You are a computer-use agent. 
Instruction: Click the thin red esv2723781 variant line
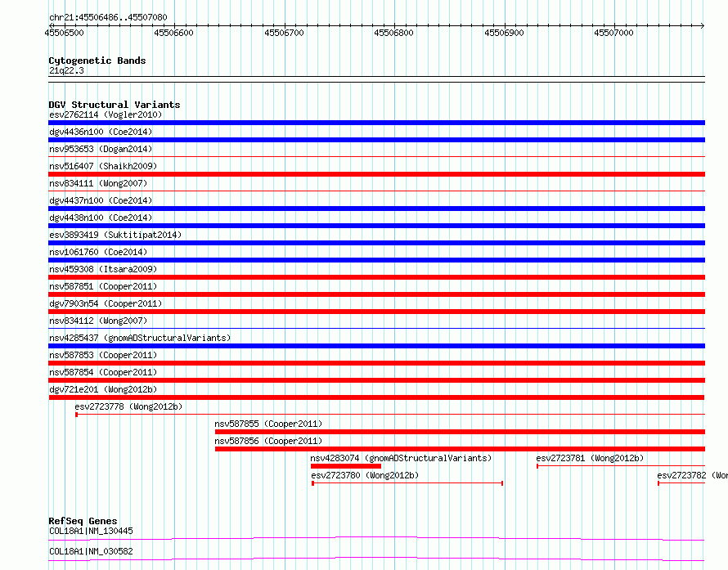621,465
